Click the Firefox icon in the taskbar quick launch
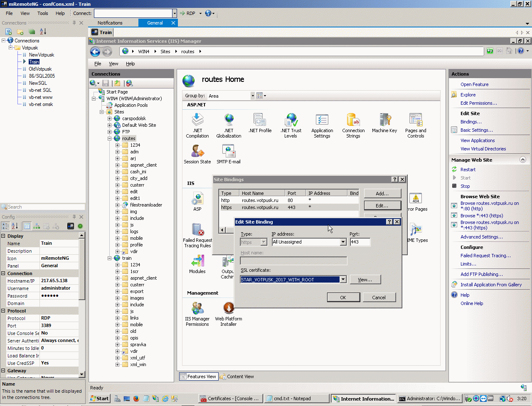This screenshot has width=532, height=406. coord(136,399)
